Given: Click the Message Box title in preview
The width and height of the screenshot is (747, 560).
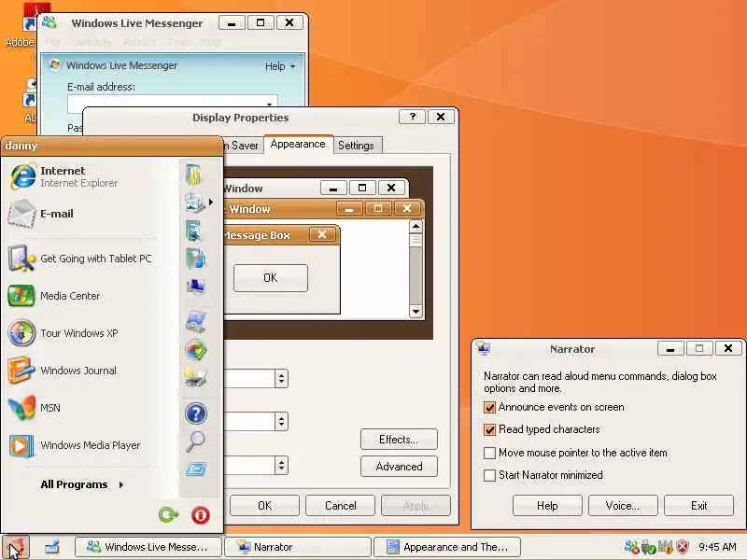Looking at the screenshot, I should pos(257,235).
